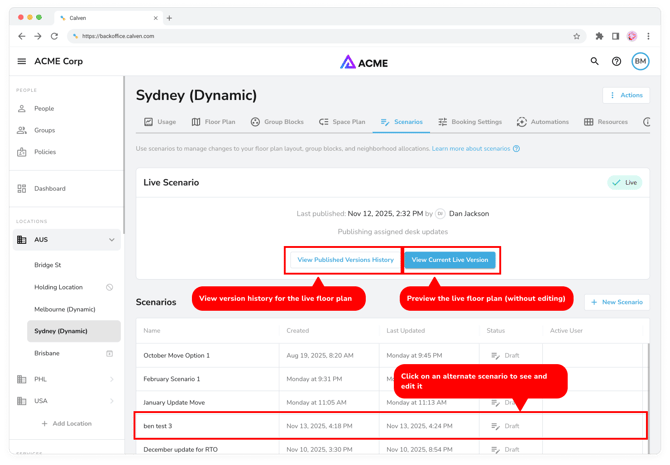Create a New Scenario

[x=617, y=302]
